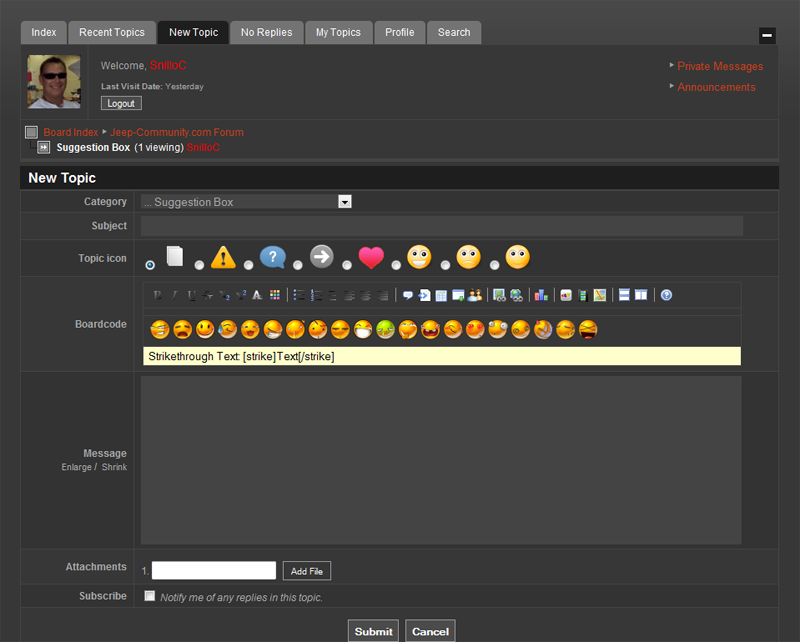Select the heart topic icon radio
This screenshot has width=800, height=642.
coord(347,265)
